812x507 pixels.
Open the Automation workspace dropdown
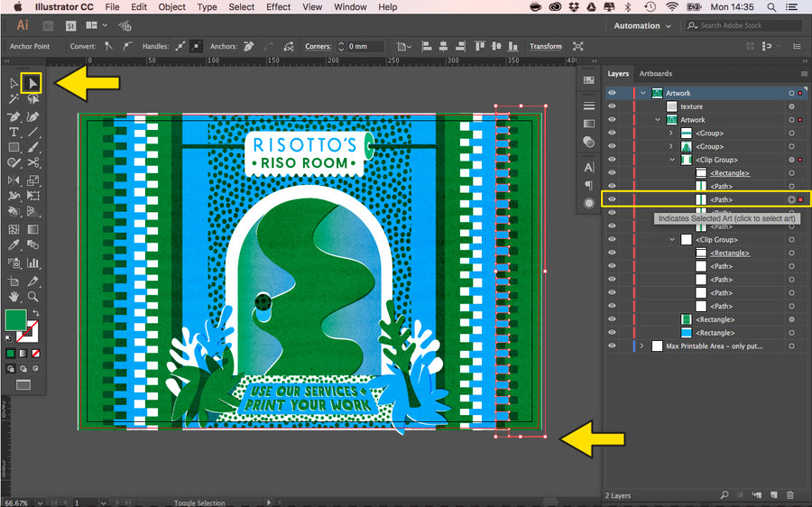641,26
